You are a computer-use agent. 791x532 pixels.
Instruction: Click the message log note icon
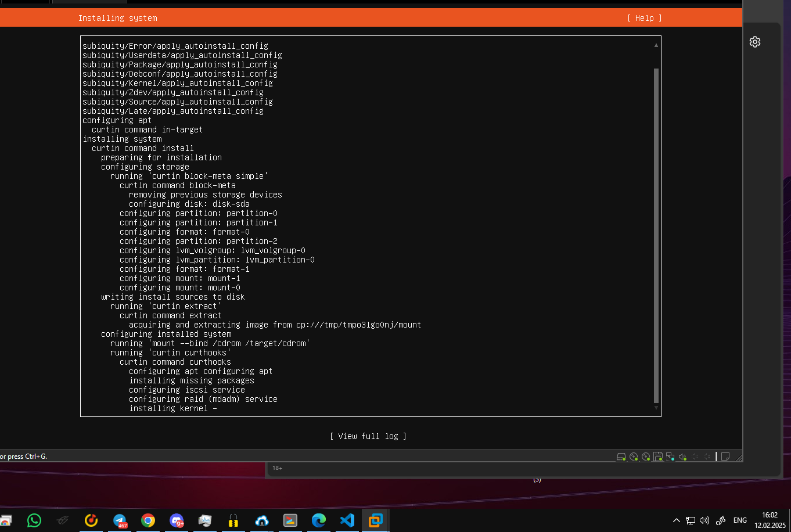[725, 456]
